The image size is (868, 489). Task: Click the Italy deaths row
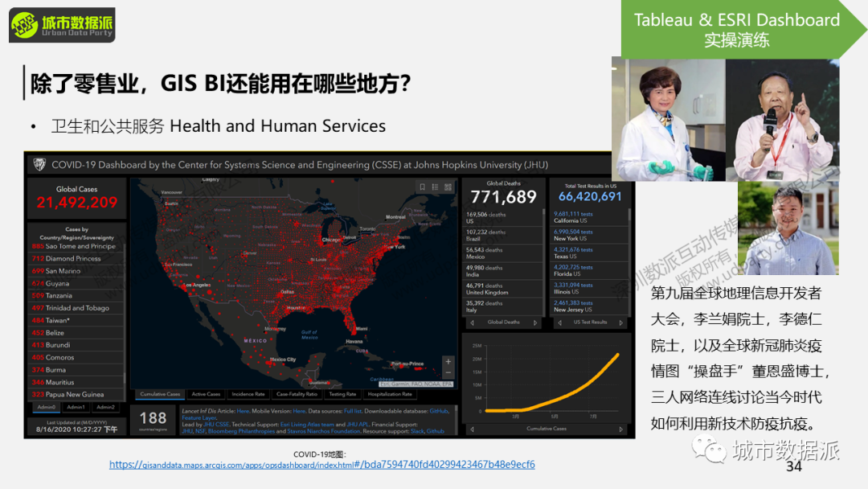click(502, 306)
